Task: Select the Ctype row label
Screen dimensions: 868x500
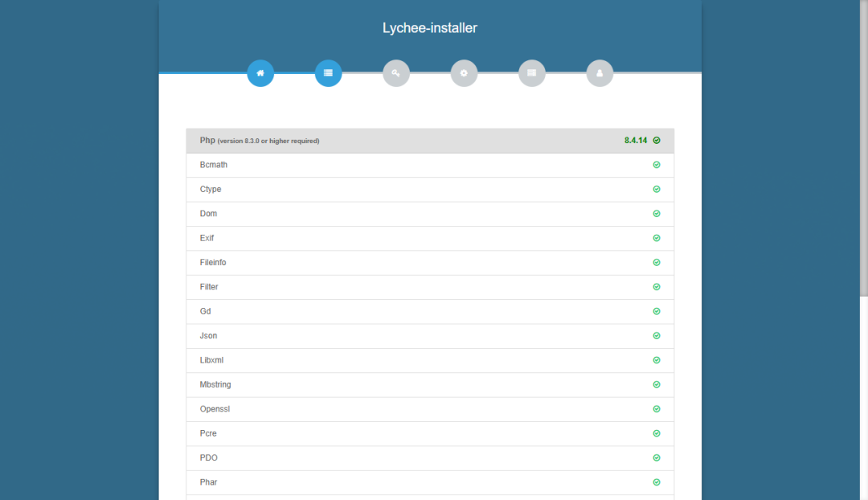Action: coord(211,190)
